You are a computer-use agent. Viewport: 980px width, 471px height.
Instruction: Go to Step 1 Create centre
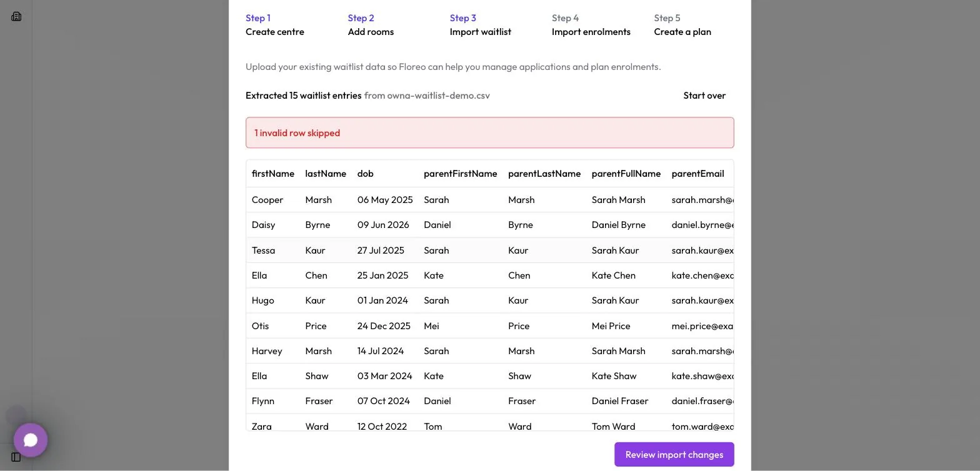pos(275,25)
